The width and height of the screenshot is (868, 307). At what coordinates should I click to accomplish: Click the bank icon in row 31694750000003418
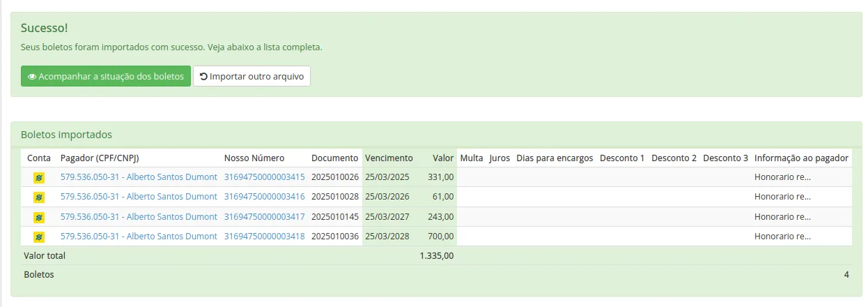(39, 237)
